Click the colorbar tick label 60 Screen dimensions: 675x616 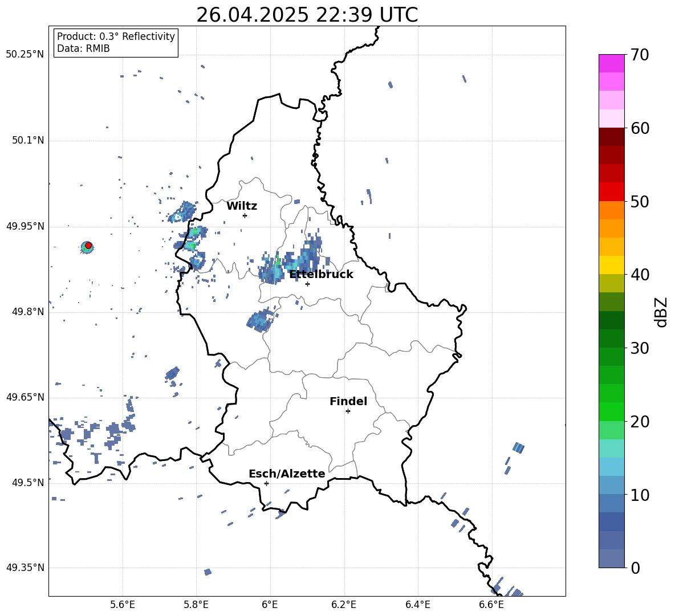point(640,128)
